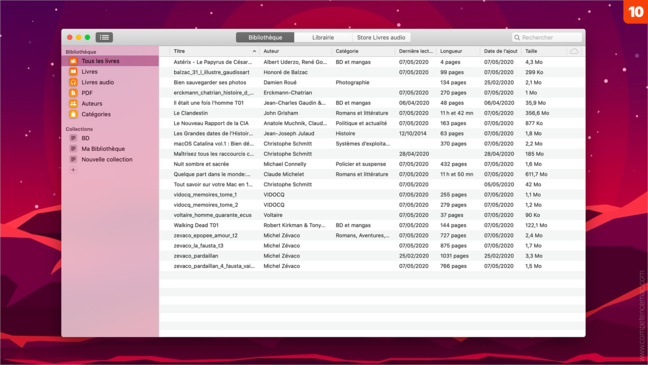Select the balzac_31_l_illustre_gaudissart row
The image size is (648, 365).
click(372, 72)
